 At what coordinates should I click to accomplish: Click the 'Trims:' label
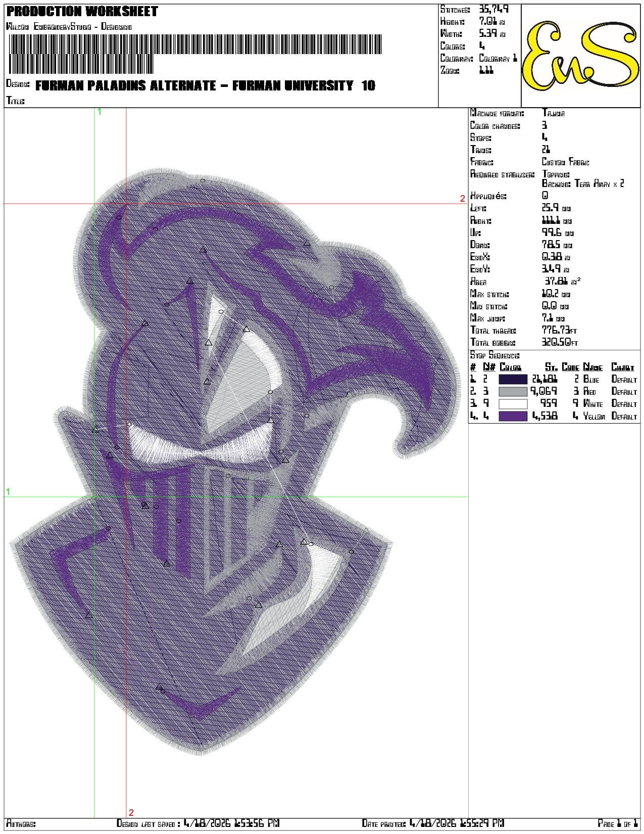tap(481, 150)
